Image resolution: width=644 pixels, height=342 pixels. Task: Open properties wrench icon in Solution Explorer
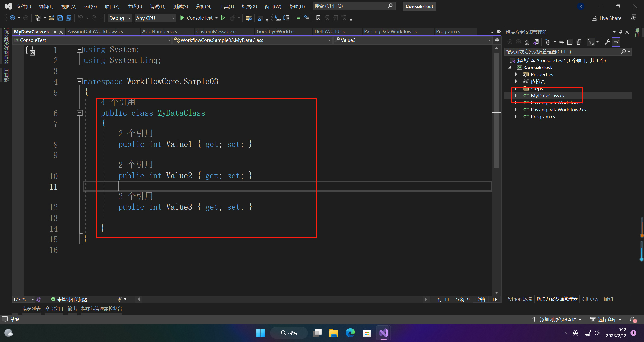(x=607, y=42)
